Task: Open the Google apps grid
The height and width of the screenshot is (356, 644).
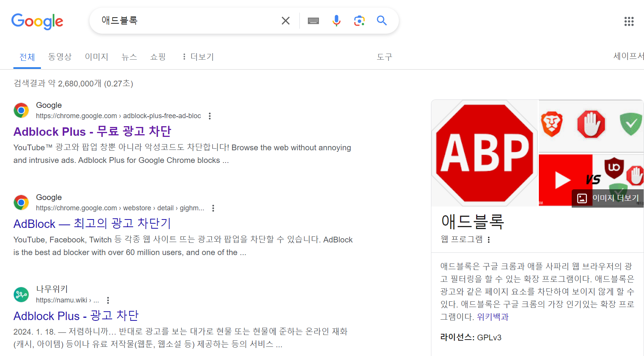Action: click(x=629, y=21)
